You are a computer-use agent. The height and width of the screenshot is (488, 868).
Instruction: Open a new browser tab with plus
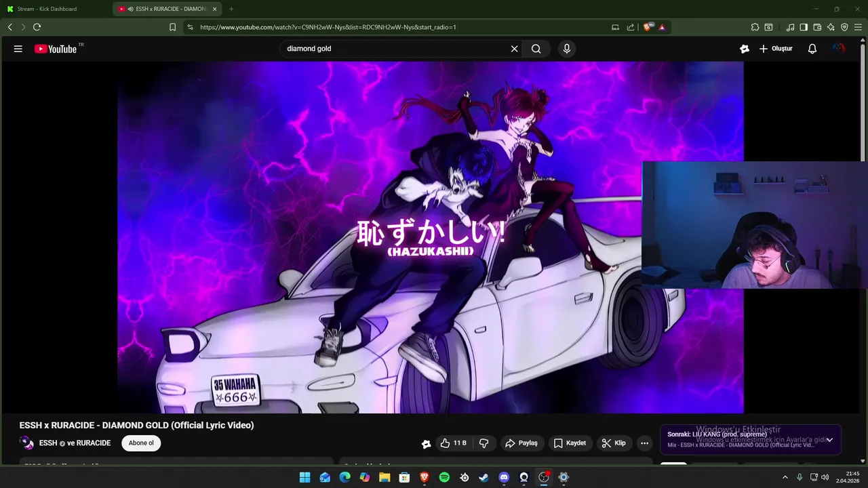coord(231,9)
